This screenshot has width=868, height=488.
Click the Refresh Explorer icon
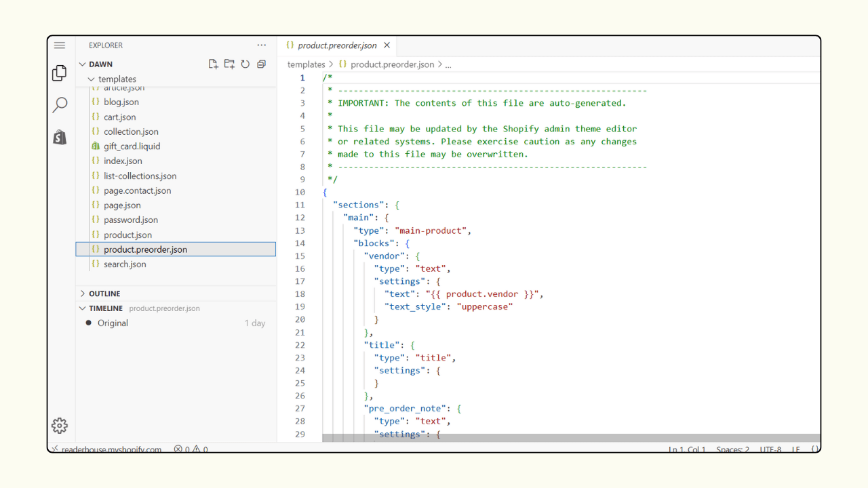point(245,64)
